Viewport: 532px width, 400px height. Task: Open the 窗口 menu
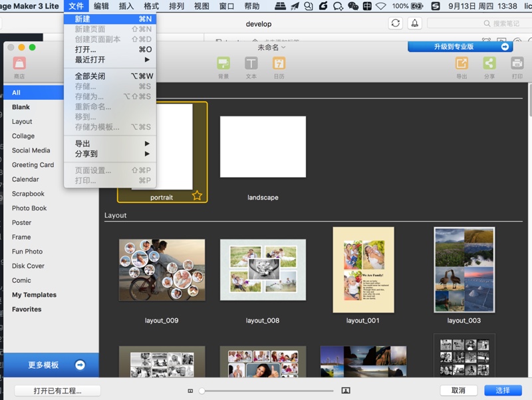pyautogui.click(x=227, y=6)
